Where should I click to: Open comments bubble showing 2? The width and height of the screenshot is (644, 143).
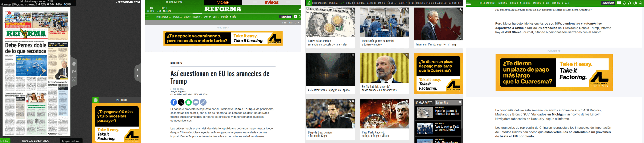click(x=295, y=17)
